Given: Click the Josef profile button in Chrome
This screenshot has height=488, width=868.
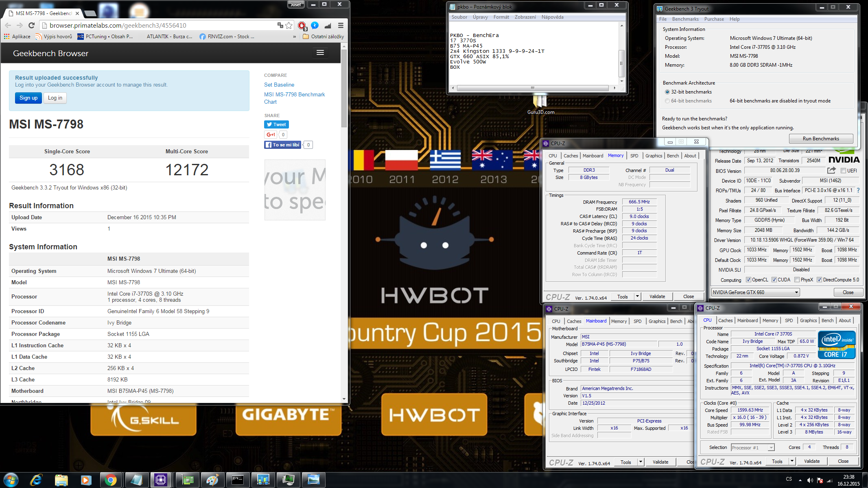Looking at the screenshot, I should [x=296, y=4].
